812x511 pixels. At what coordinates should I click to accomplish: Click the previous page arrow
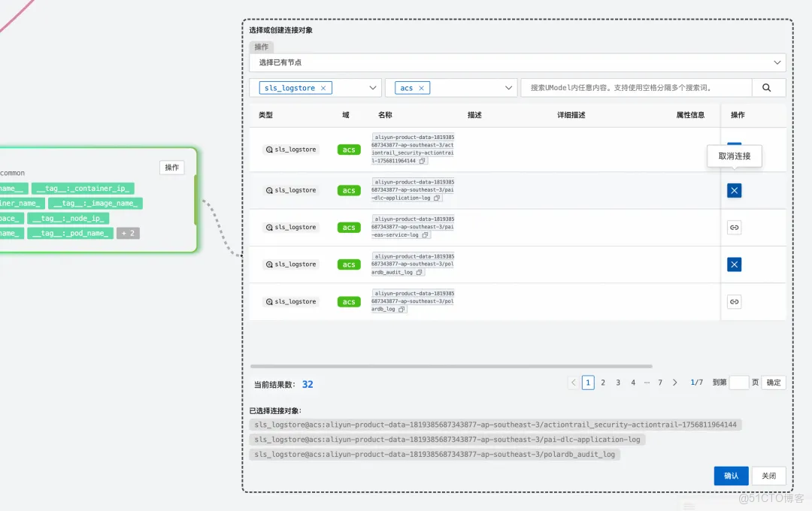tap(573, 382)
